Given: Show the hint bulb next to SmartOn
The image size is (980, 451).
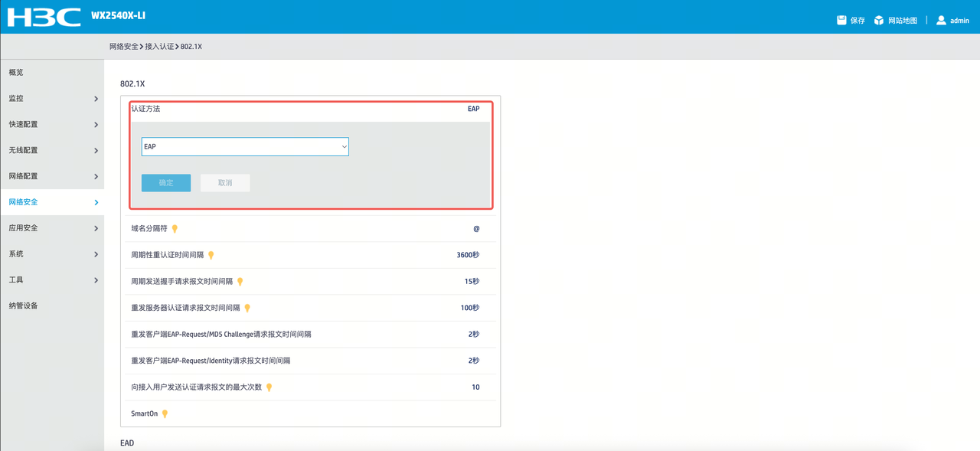Looking at the screenshot, I should pos(165,414).
